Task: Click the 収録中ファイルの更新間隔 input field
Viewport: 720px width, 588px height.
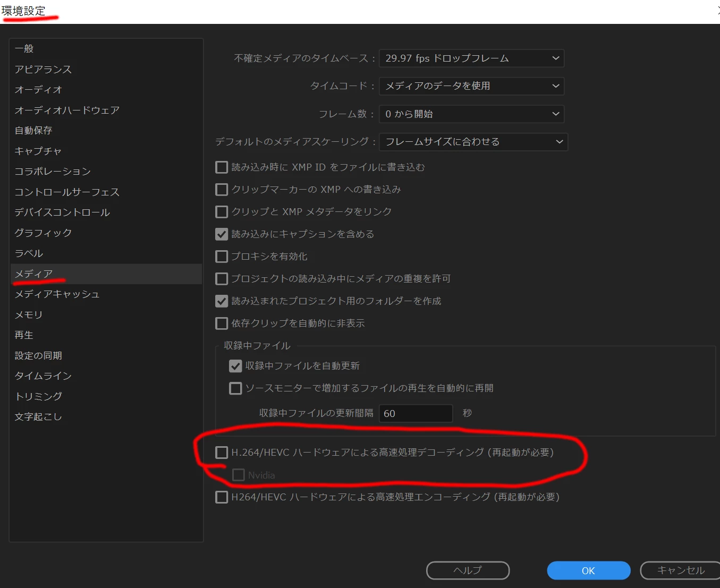Action: click(x=416, y=414)
